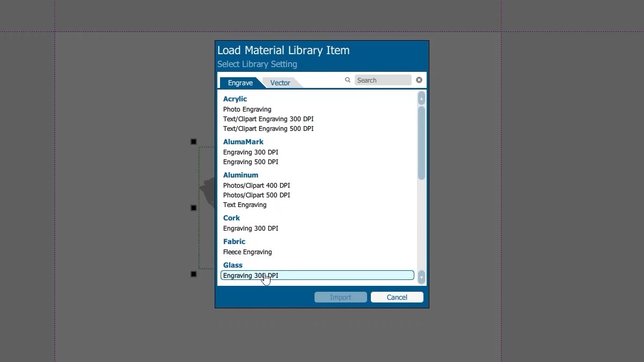
Task: Click the Cancel button
Action: 397,297
